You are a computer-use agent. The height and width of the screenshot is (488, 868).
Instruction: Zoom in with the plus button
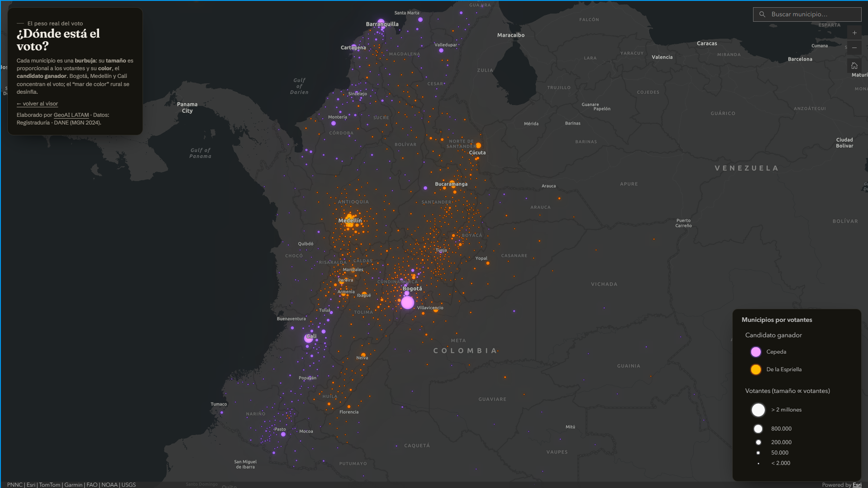point(854,33)
